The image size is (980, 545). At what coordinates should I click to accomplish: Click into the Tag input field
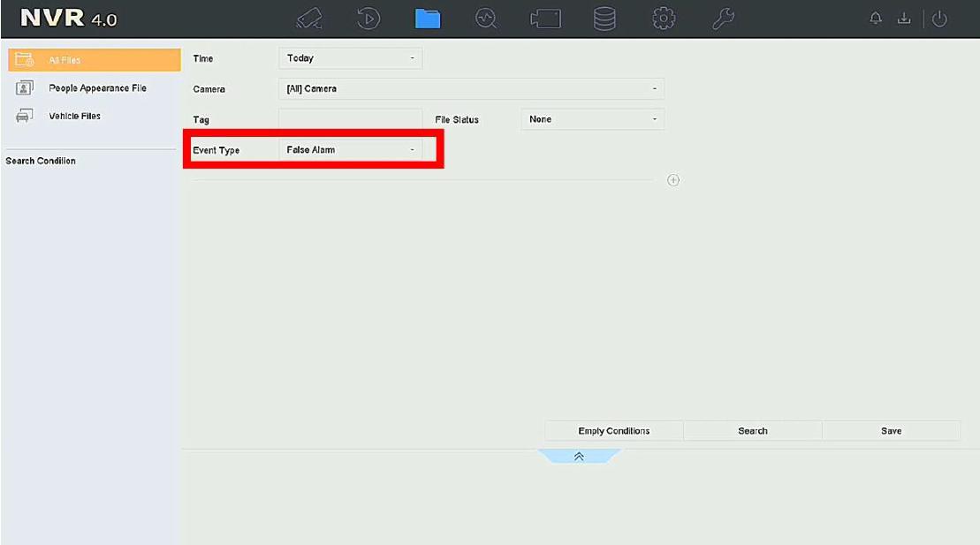pos(350,119)
